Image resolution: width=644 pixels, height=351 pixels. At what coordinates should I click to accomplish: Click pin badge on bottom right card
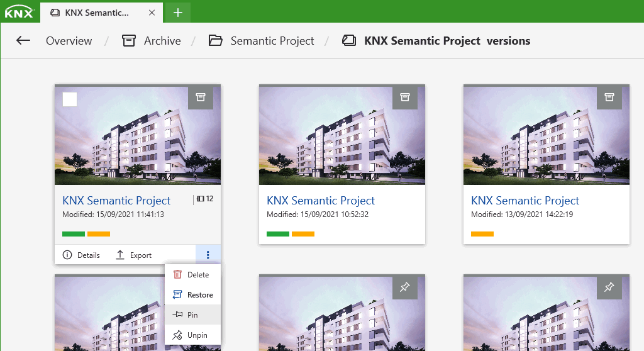(609, 287)
